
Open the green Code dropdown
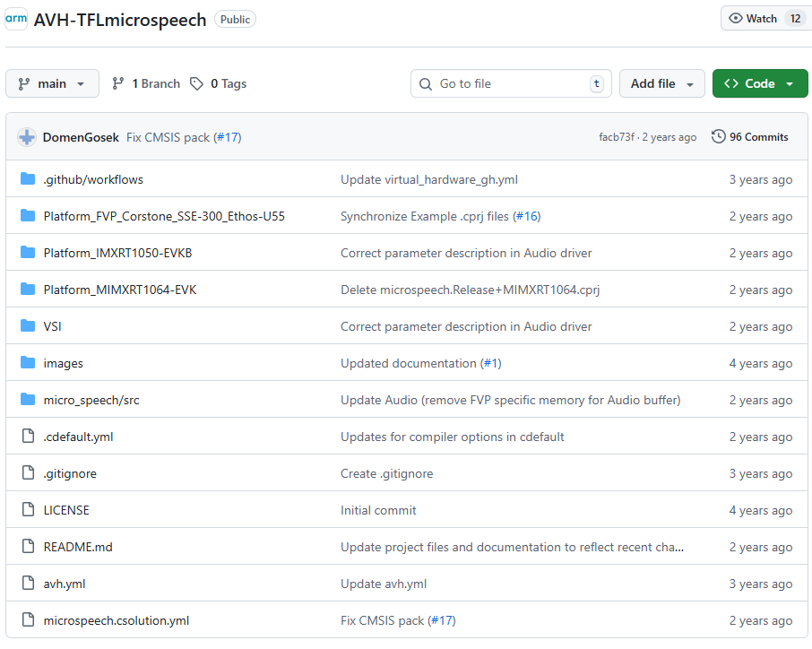(759, 83)
